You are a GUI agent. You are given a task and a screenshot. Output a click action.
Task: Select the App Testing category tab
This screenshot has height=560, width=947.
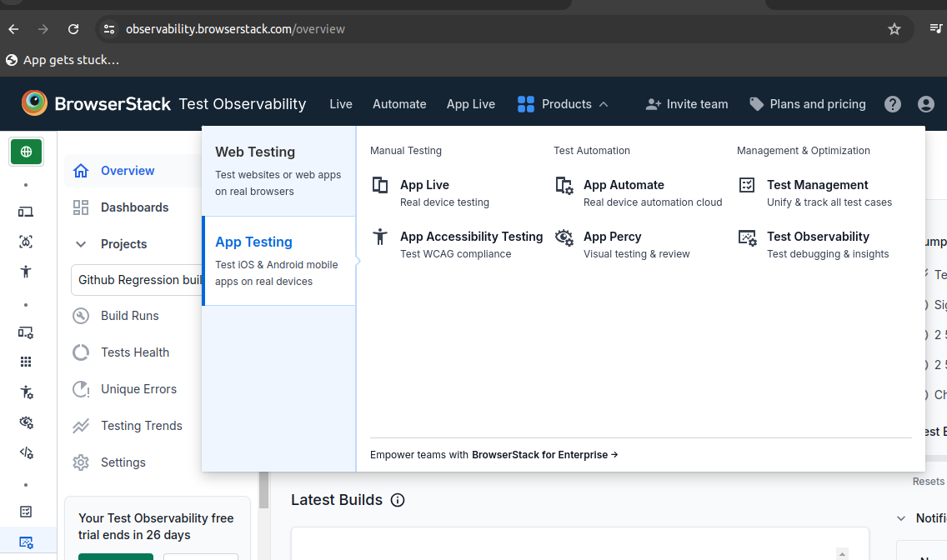(278, 261)
